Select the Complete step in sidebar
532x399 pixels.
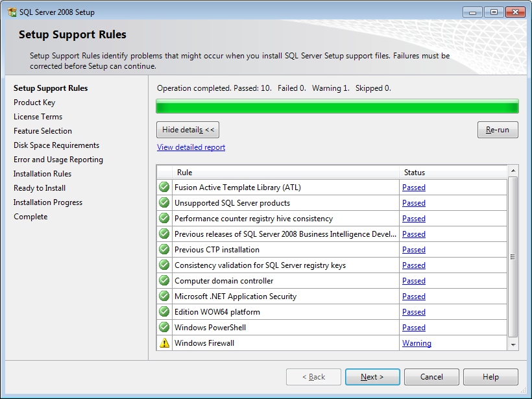click(30, 217)
